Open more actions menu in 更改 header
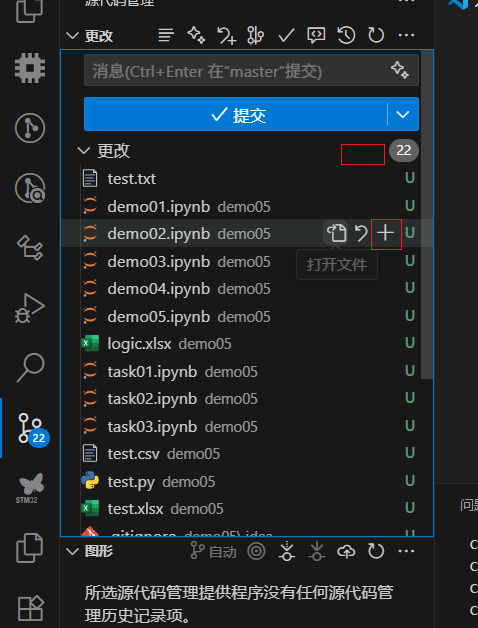This screenshot has height=628, width=478. 406,36
